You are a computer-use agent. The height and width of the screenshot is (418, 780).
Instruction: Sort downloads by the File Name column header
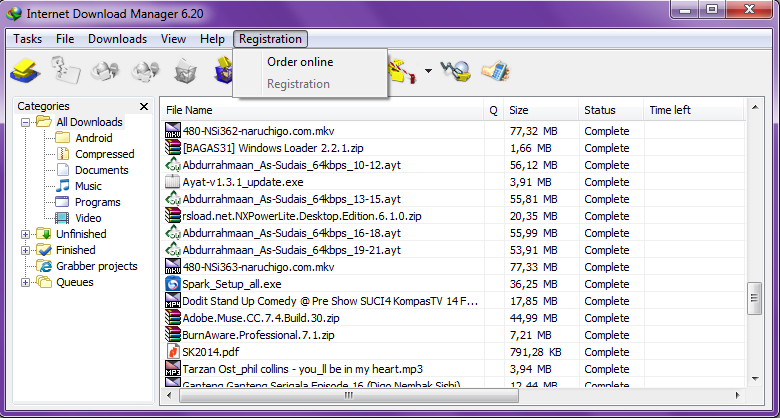pyautogui.click(x=322, y=110)
